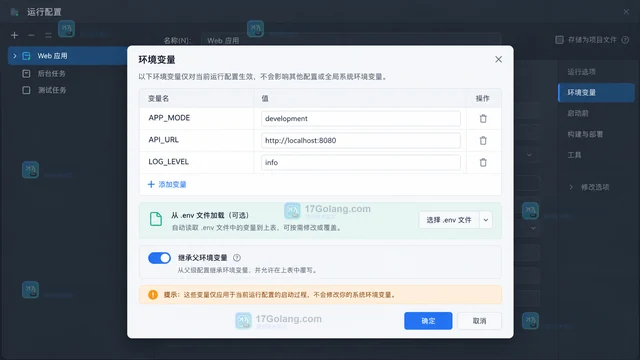Select the 环境变量 tab in the right sidebar

596,93
